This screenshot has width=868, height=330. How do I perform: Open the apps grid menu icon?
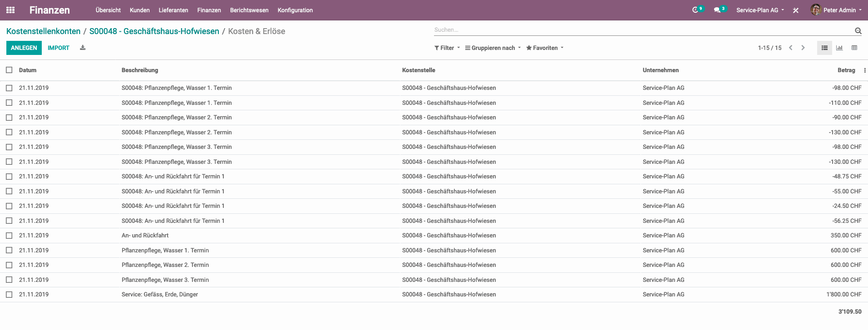tap(10, 10)
